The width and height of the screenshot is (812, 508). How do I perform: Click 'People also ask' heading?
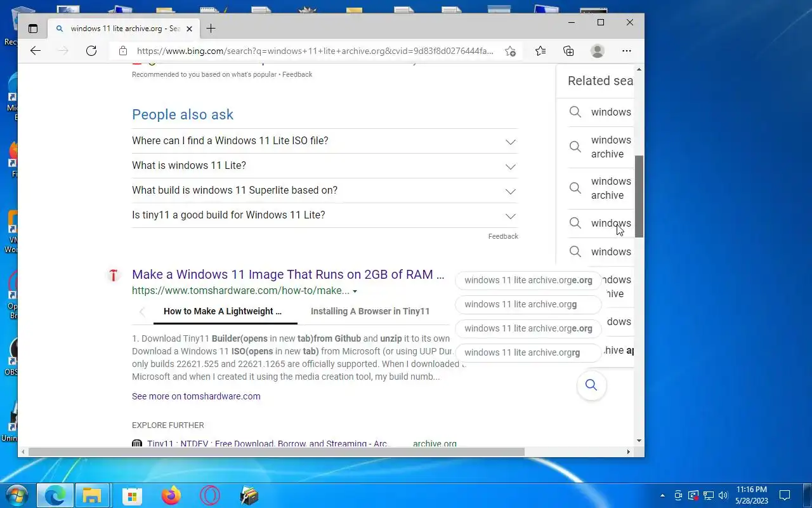pyautogui.click(x=183, y=114)
